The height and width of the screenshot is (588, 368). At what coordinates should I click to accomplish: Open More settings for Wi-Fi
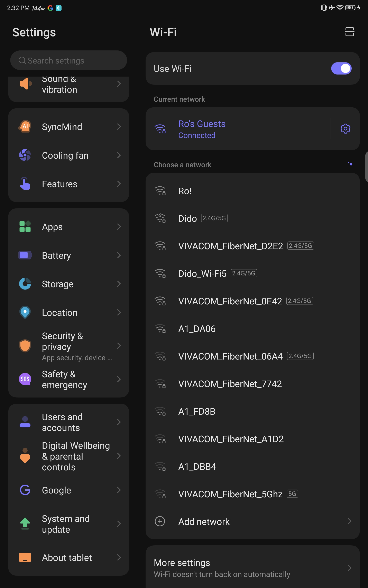tap(253, 568)
